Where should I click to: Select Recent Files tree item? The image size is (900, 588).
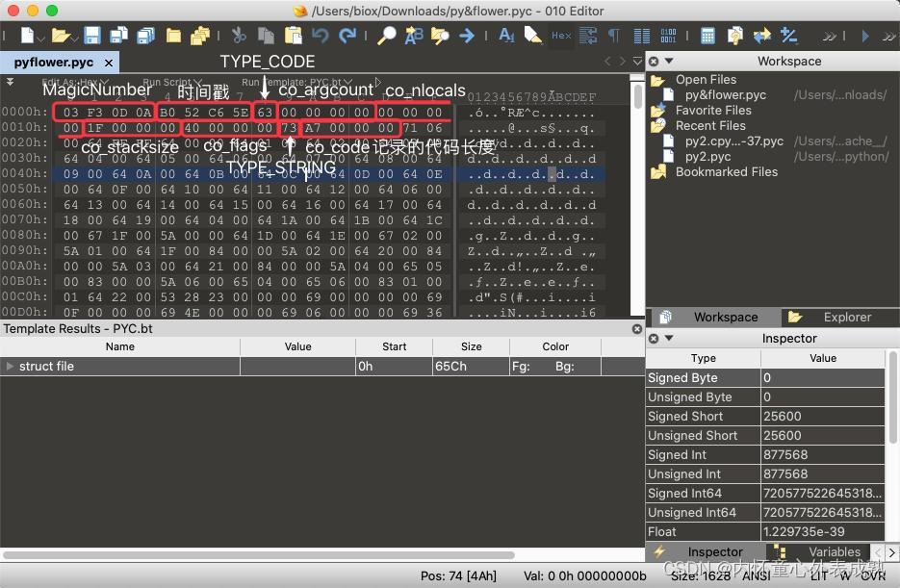point(710,126)
